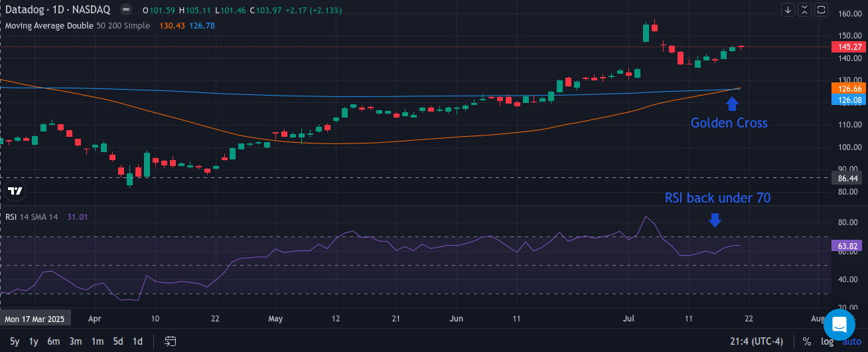Viewport: 868px width, 352px height.
Task: Toggle auto scale mode
Action: pyautogui.click(x=851, y=341)
